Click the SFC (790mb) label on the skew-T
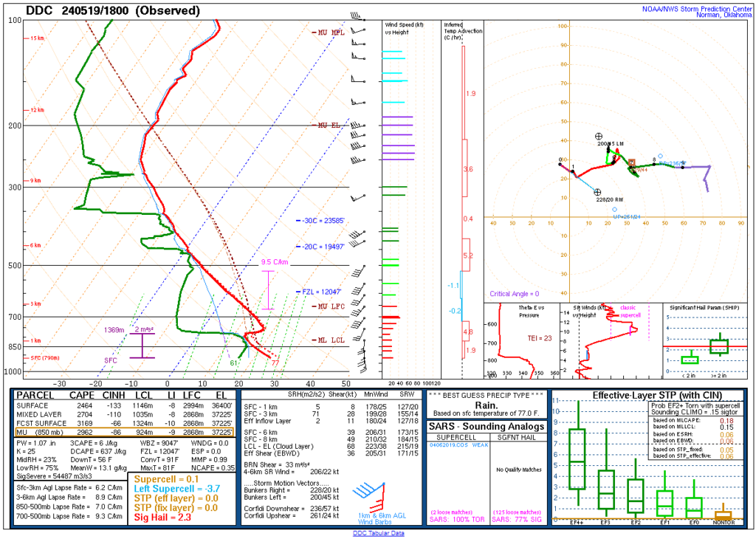756x539 pixels. [44, 358]
